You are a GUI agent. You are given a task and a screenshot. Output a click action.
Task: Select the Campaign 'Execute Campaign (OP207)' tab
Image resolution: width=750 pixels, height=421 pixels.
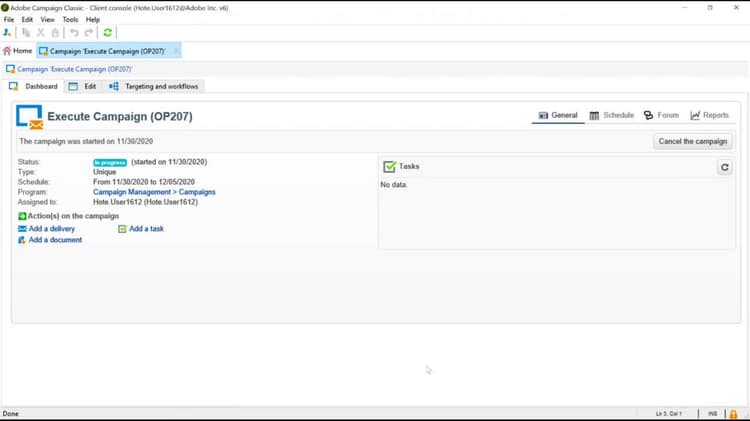(x=107, y=51)
